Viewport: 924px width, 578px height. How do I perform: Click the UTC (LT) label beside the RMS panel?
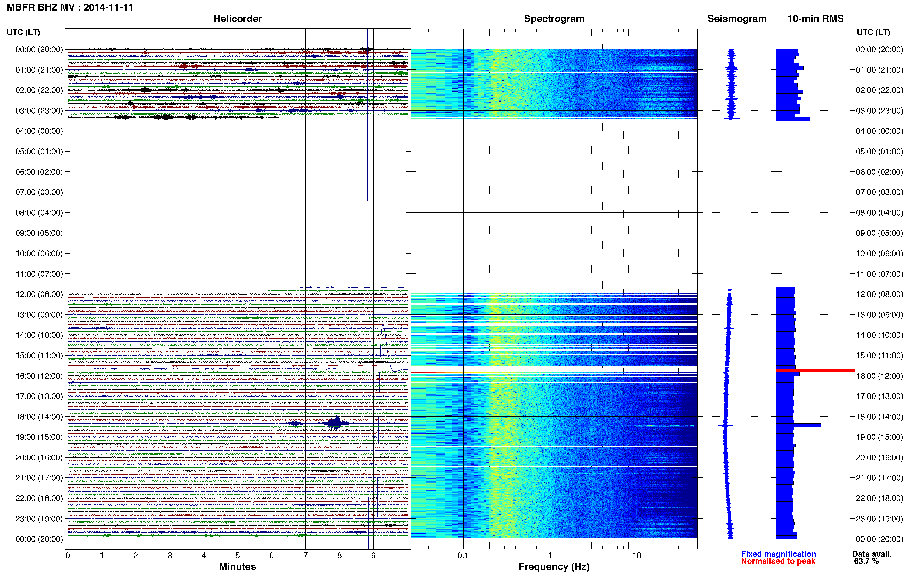(x=873, y=32)
